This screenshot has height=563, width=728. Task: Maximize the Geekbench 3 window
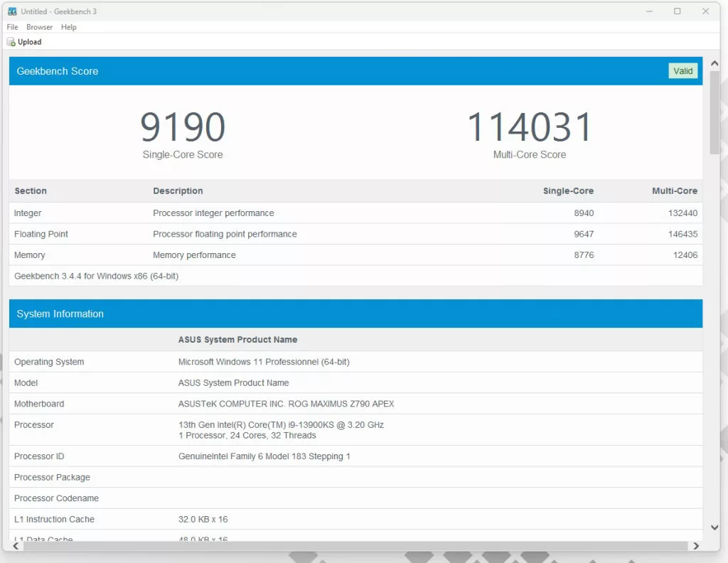click(x=678, y=11)
